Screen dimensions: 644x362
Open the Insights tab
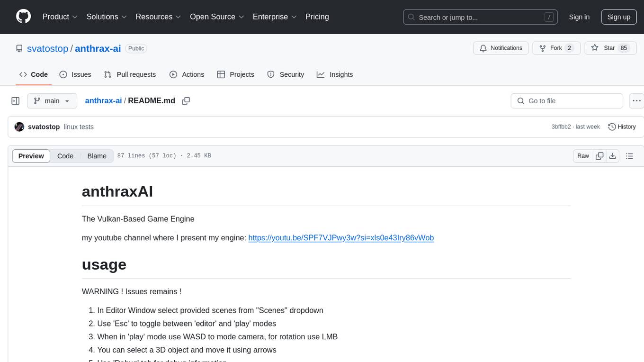click(335, 74)
